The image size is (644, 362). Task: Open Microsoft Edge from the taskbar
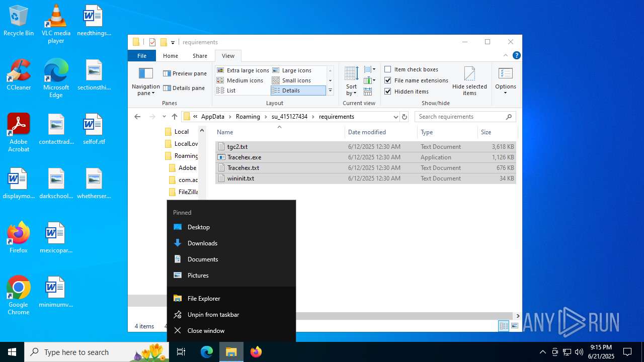[207, 352]
